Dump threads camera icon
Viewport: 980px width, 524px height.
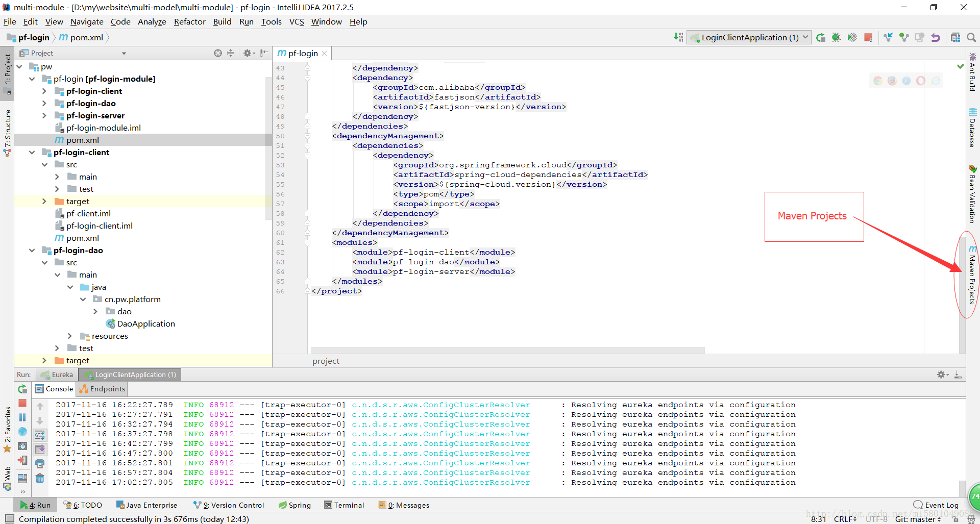click(x=22, y=446)
